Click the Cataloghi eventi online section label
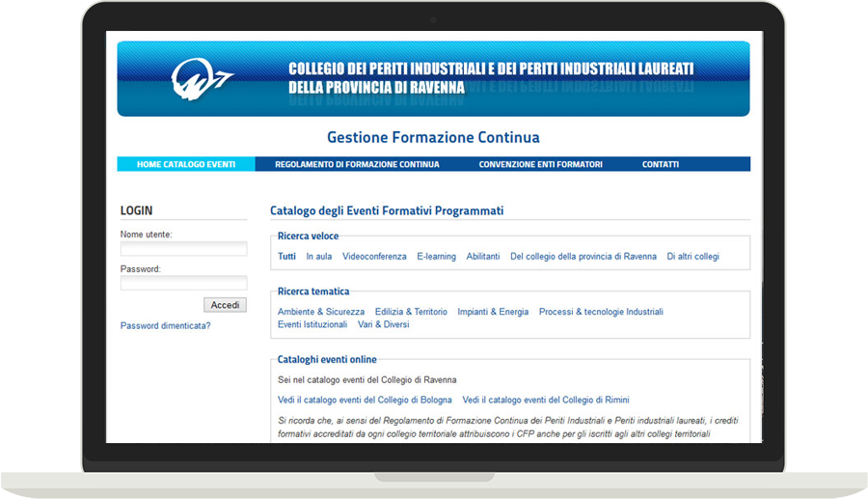This screenshot has height=499, width=868. click(327, 359)
